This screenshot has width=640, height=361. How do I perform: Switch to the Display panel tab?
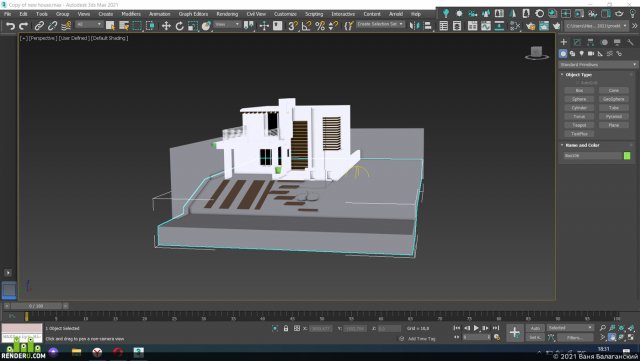[x=617, y=42]
